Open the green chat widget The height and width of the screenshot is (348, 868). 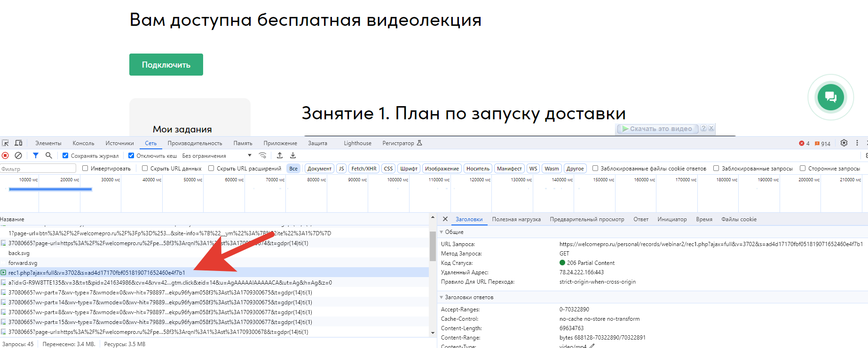click(x=831, y=97)
